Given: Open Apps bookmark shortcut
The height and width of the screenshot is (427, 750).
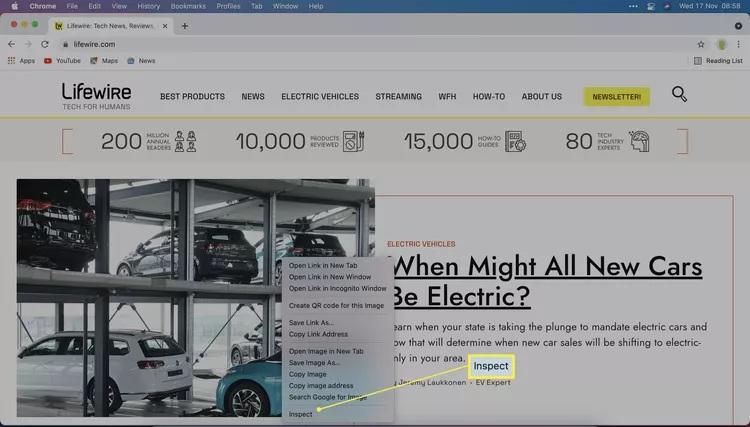Looking at the screenshot, I should 21,61.
